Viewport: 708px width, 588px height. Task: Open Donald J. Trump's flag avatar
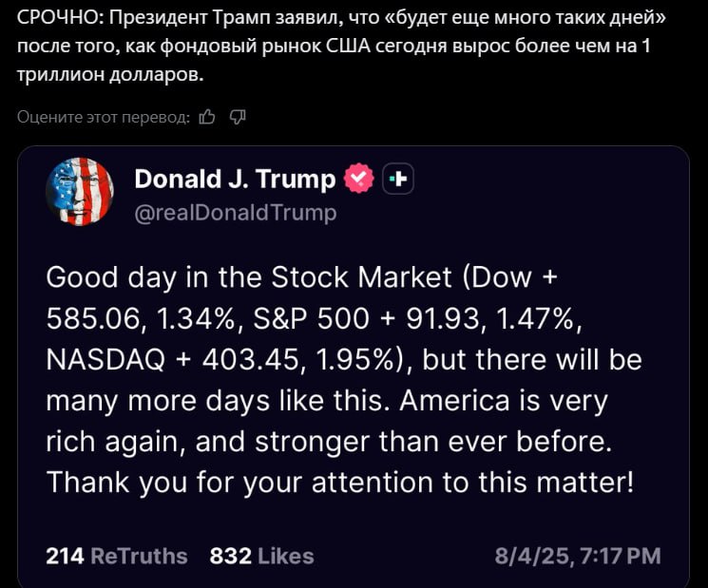80,192
